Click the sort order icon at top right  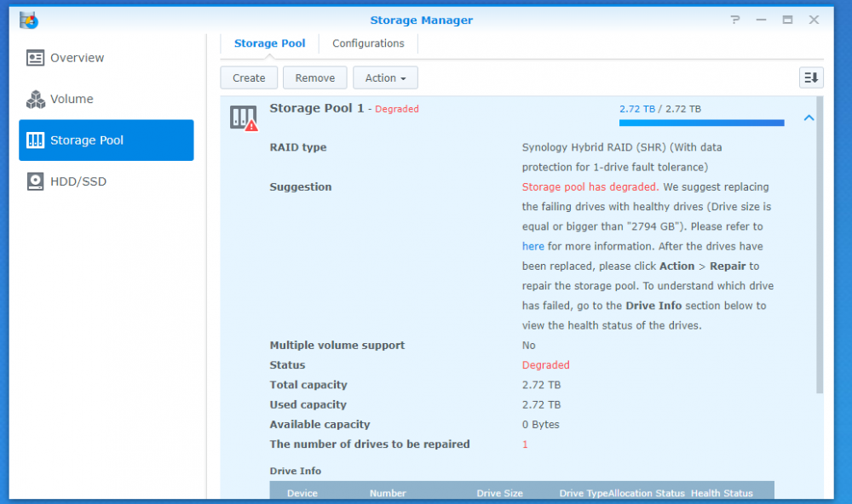click(x=811, y=77)
